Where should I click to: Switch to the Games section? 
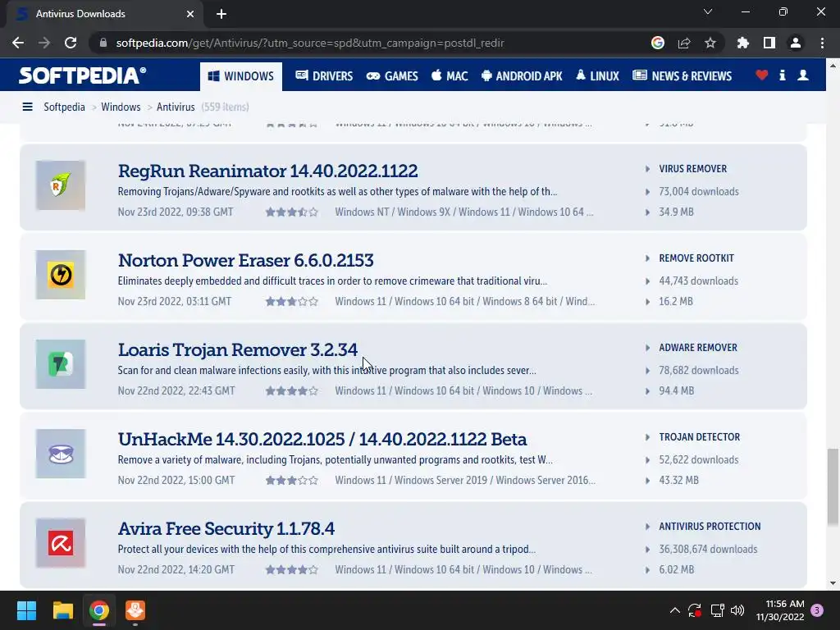392,76
